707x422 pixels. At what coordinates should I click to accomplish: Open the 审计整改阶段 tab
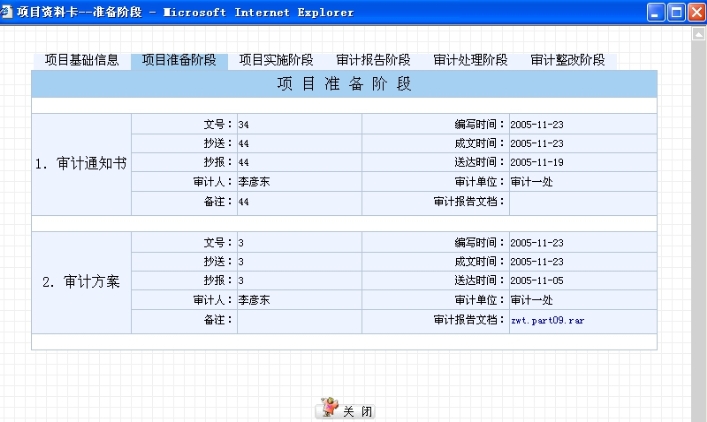coord(567,60)
